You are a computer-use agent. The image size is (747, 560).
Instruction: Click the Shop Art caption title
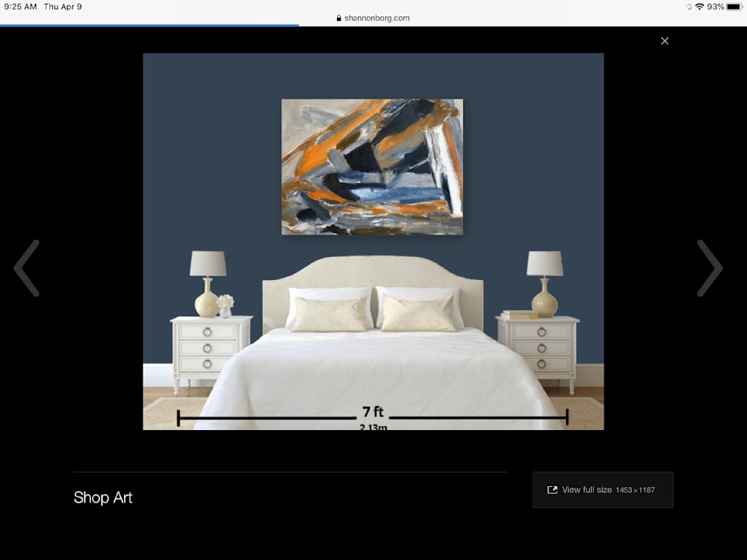pyautogui.click(x=103, y=497)
